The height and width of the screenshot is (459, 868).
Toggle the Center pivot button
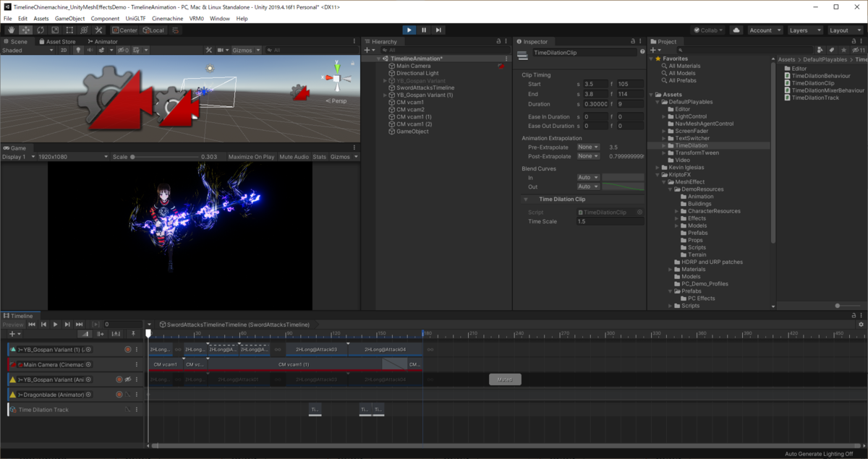coord(124,30)
